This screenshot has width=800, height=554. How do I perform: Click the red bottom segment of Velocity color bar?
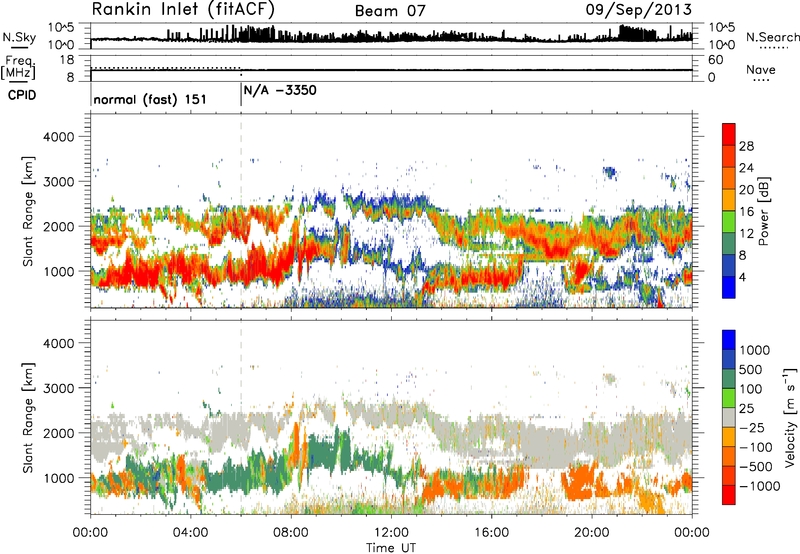point(729,495)
